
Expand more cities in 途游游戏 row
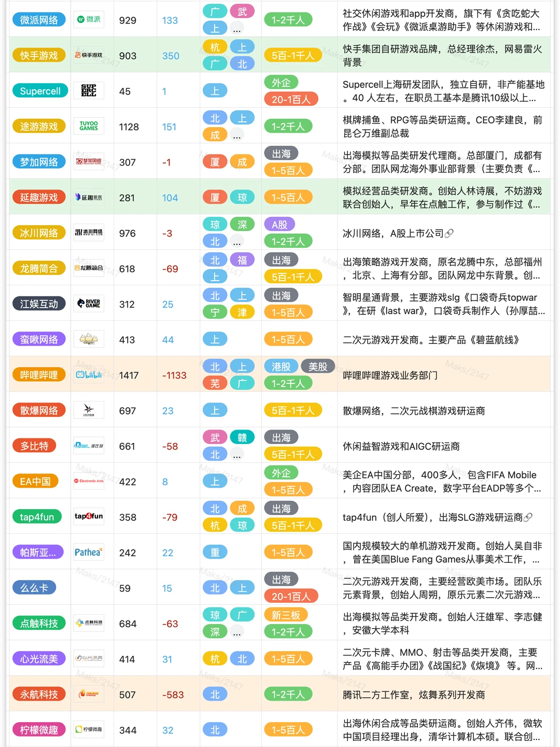[x=237, y=135]
